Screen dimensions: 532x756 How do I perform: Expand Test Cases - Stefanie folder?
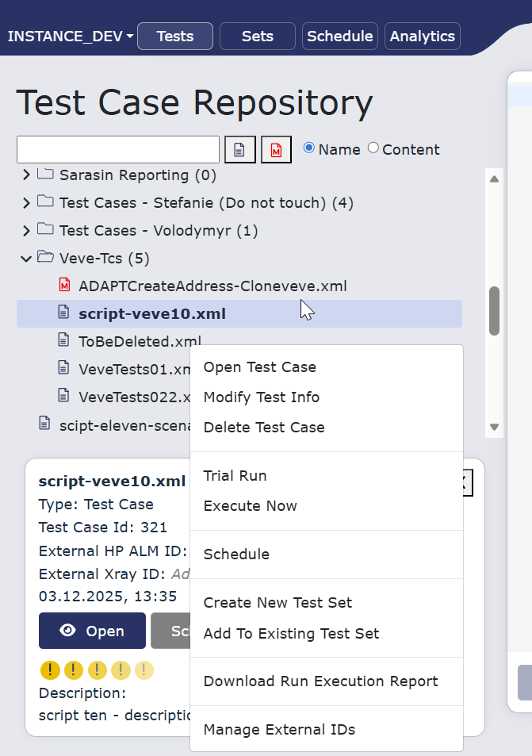(26, 203)
